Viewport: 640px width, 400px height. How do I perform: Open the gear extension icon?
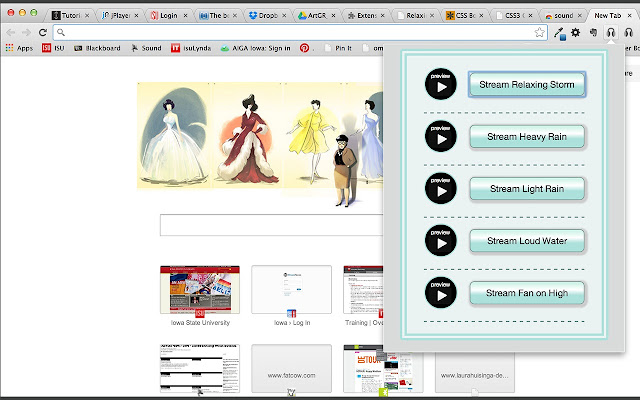[576, 32]
